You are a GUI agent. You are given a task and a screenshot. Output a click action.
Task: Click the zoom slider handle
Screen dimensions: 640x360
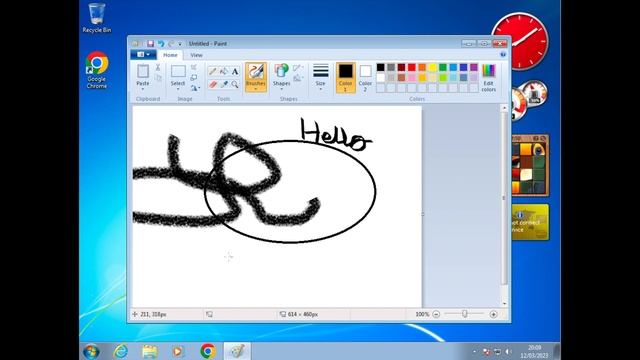464,314
